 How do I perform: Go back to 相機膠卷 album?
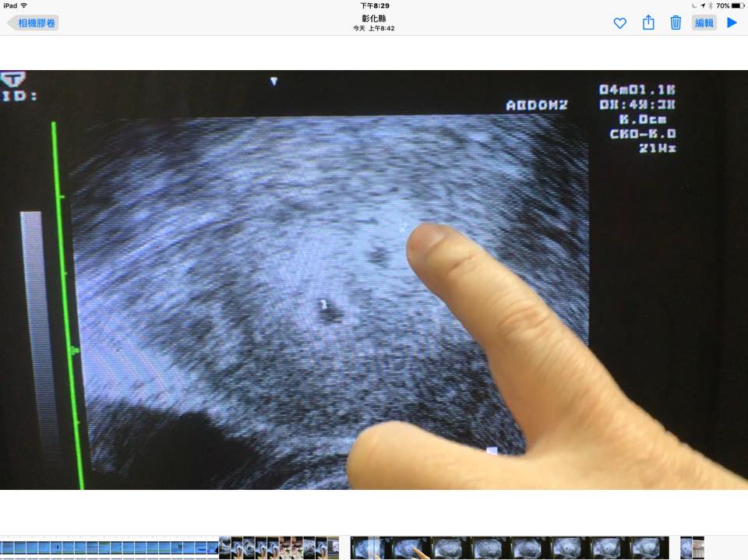point(37,23)
